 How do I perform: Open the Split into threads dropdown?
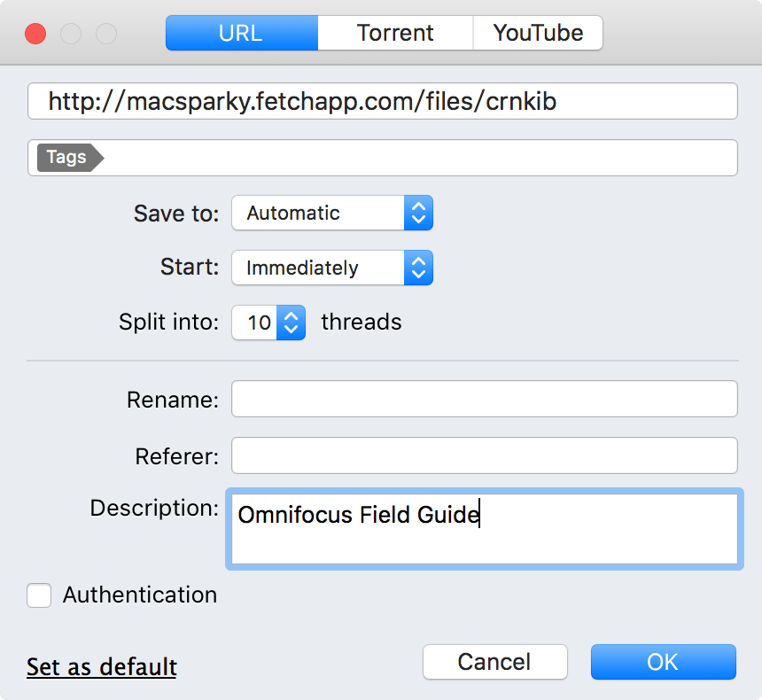[x=268, y=323]
